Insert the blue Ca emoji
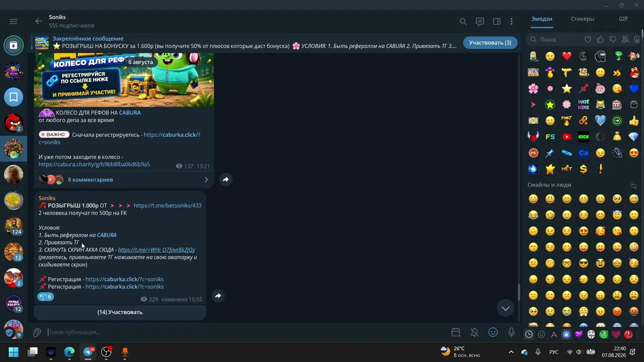Viewport: 644px width, 362px height. (x=584, y=153)
